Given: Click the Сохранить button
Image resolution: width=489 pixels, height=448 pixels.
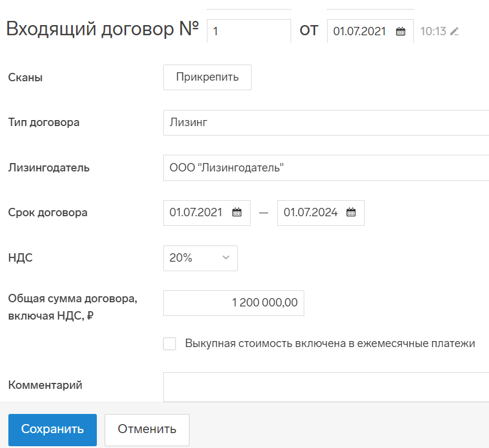Looking at the screenshot, I should click(53, 429).
